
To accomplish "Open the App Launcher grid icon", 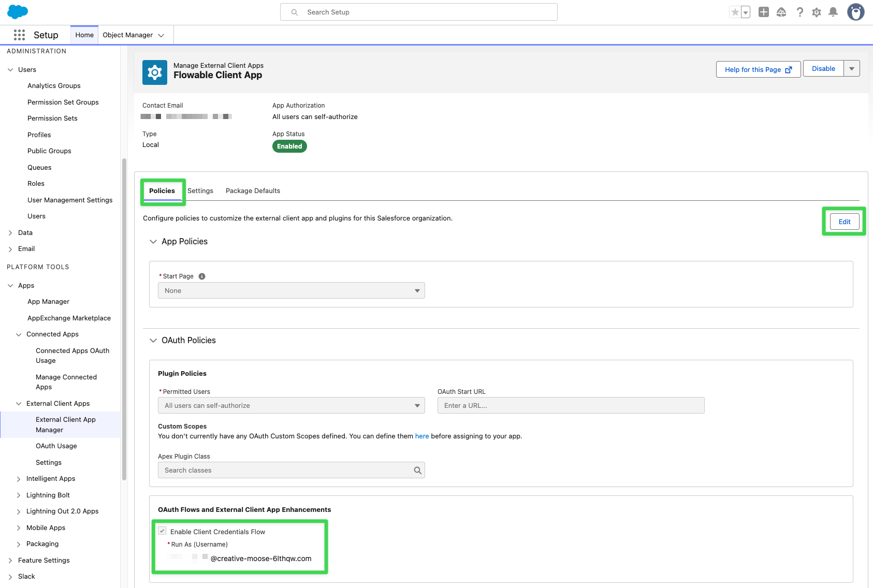I will (x=19, y=35).
